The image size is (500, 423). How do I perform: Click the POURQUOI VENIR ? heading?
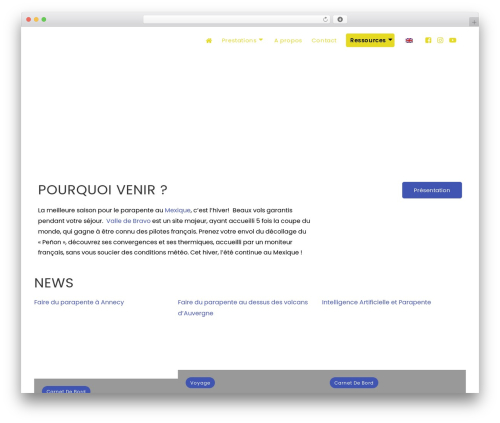pyautogui.click(x=103, y=190)
